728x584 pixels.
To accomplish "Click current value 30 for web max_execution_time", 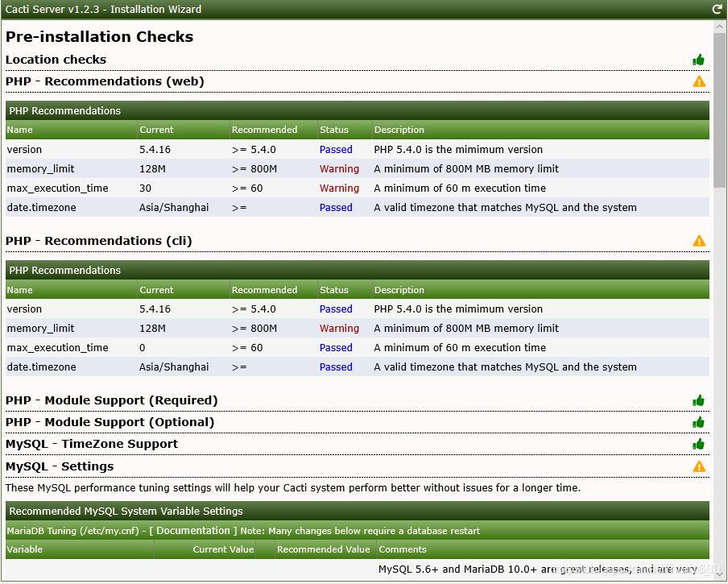I will (x=145, y=188).
